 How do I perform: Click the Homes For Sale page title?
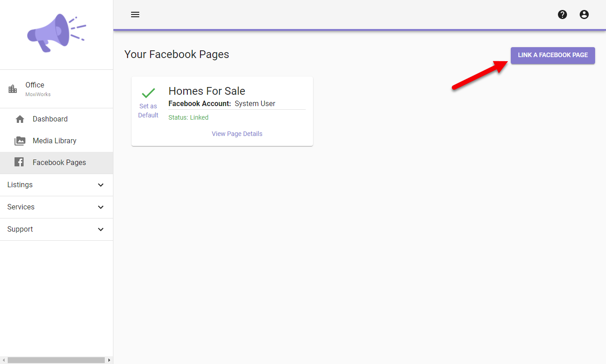(207, 91)
